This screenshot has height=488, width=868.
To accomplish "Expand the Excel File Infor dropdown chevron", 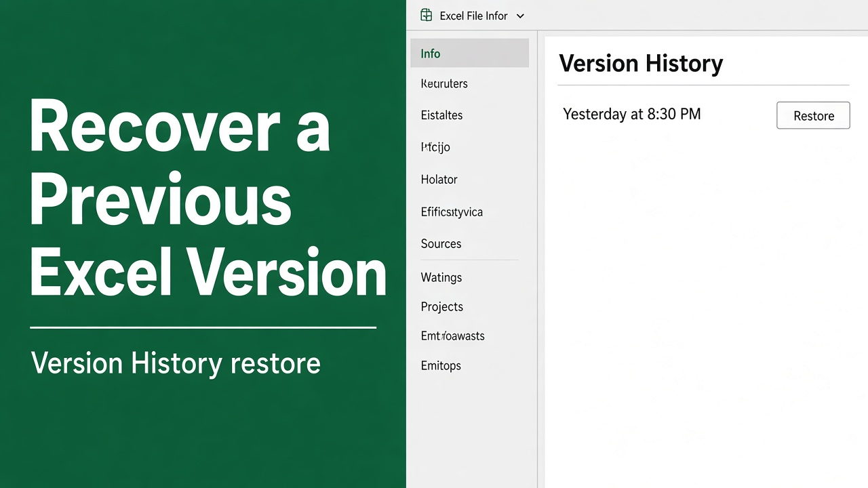I will point(520,16).
